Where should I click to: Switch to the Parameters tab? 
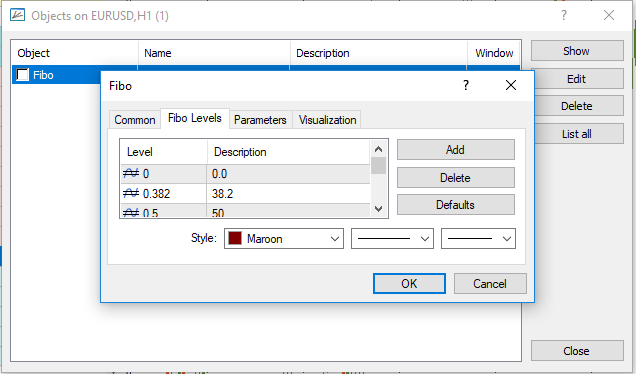pos(260,120)
